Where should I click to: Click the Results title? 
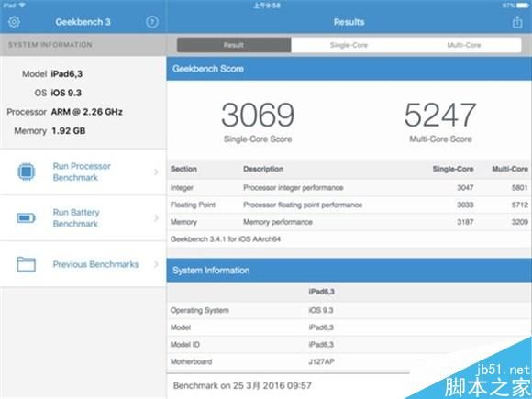click(349, 22)
